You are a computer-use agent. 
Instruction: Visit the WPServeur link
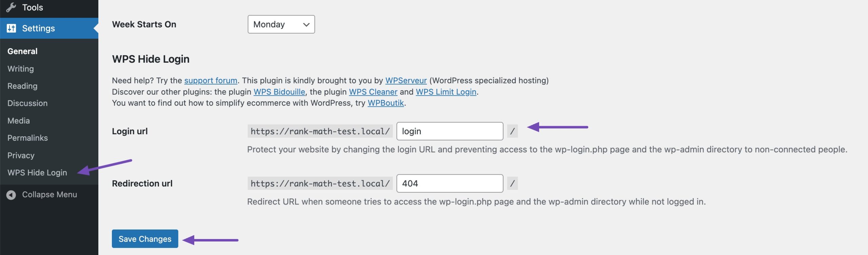point(406,81)
